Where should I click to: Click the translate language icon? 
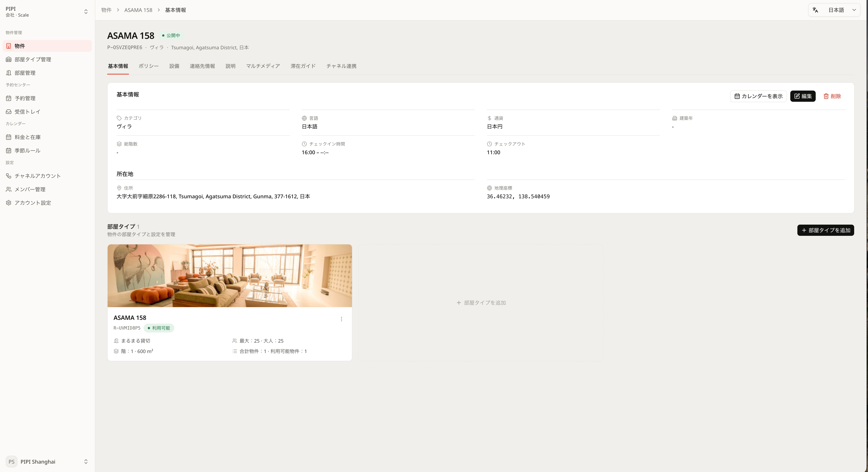coord(816,10)
